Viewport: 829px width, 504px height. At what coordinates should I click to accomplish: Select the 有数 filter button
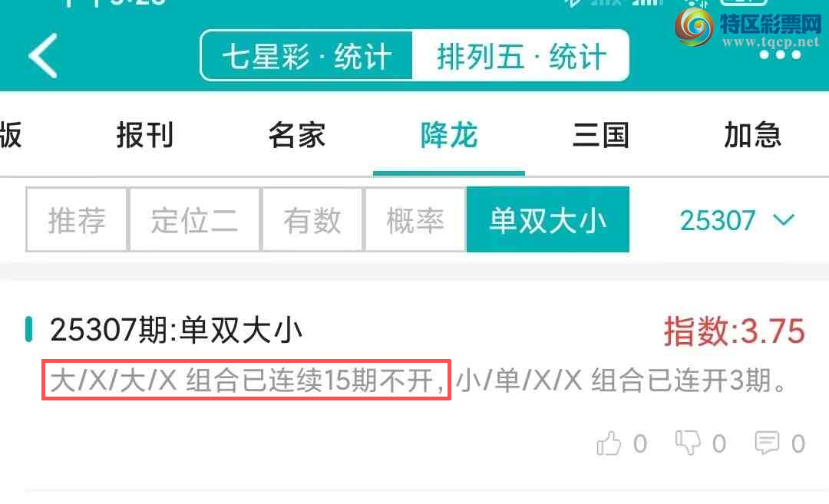(x=312, y=219)
